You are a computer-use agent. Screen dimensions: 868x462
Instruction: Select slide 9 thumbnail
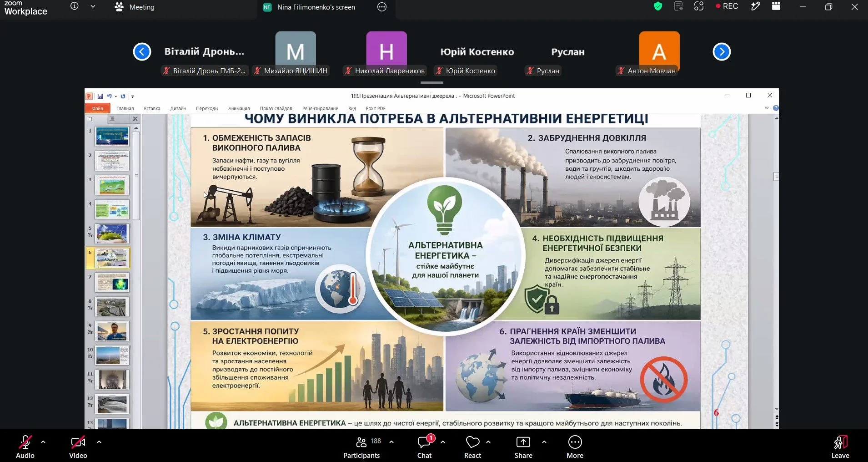tap(112, 331)
